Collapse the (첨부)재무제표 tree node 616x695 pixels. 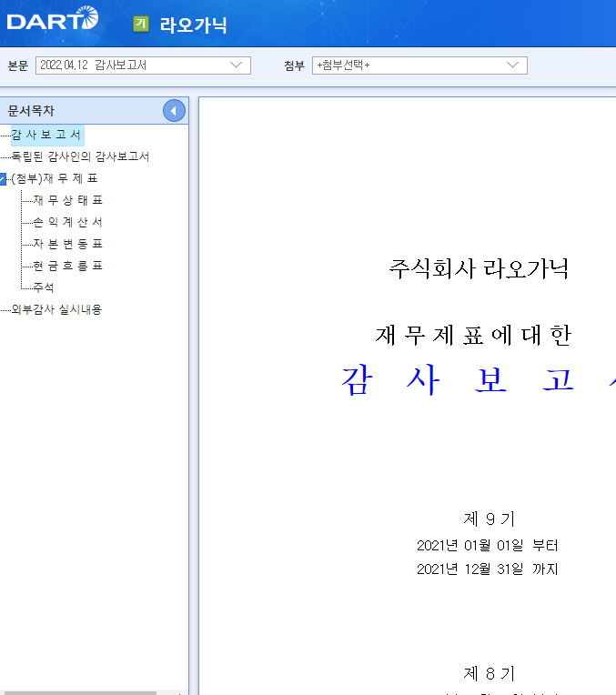pos(3,178)
